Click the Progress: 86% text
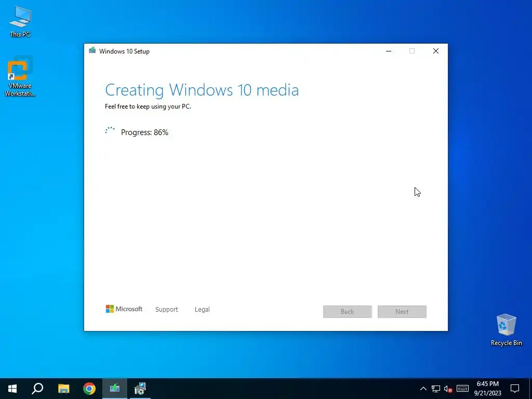The image size is (532, 399). point(144,132)
